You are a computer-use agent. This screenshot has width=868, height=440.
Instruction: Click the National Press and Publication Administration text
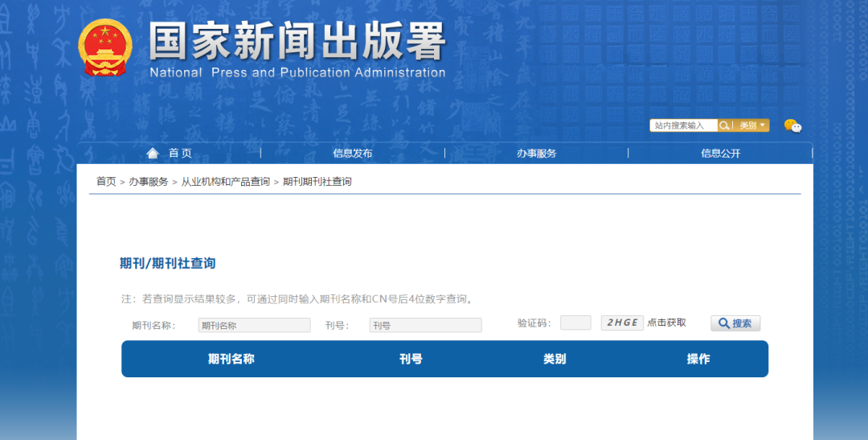[x=297, y=72]
